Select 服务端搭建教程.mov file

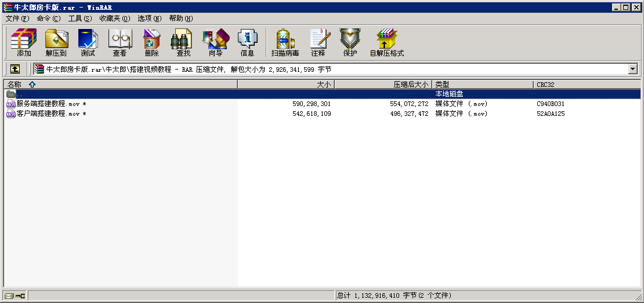[48, 104]
